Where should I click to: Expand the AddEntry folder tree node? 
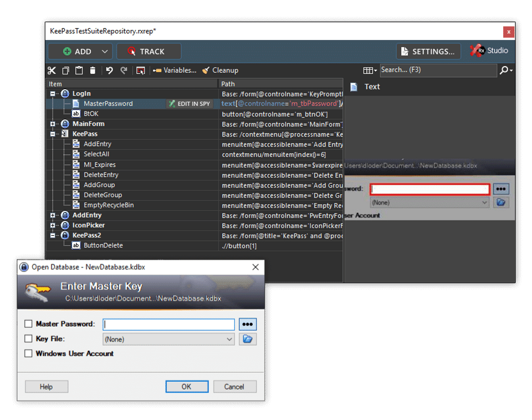coord(53,215)
